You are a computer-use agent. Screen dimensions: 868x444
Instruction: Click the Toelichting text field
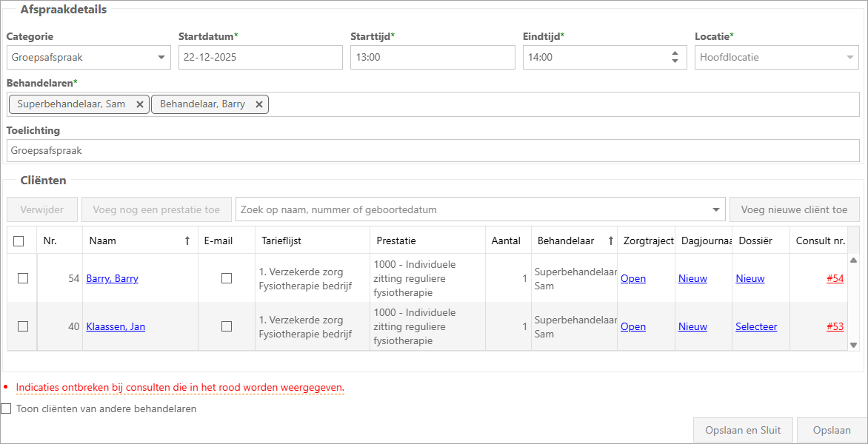click(433, 150)
